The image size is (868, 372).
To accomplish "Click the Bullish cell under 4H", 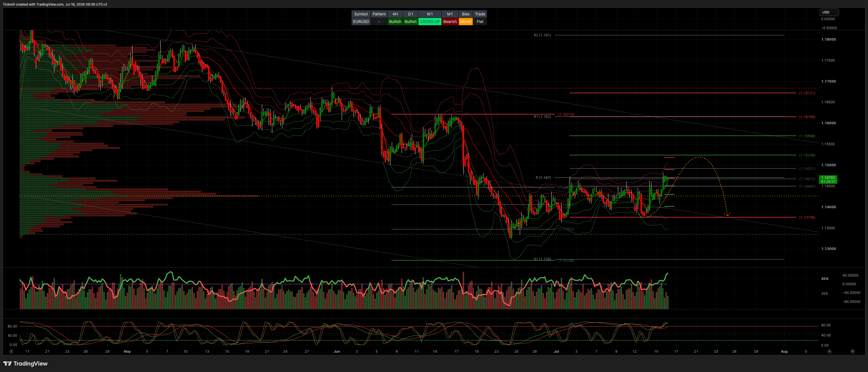I will coord(395,22).
